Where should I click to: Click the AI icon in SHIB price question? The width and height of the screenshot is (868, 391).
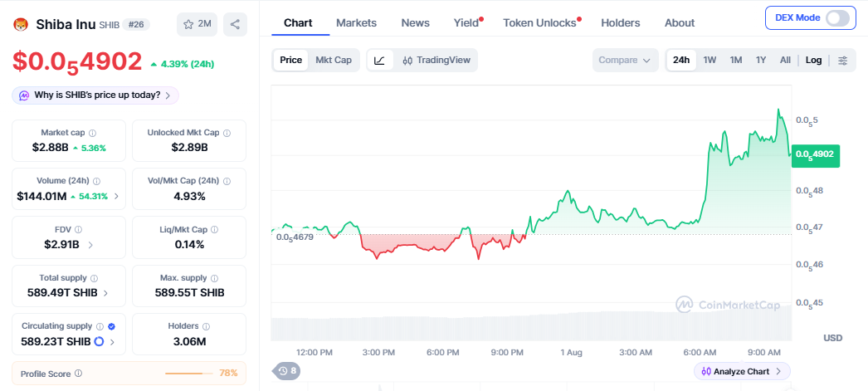click(x=24, y=95)
